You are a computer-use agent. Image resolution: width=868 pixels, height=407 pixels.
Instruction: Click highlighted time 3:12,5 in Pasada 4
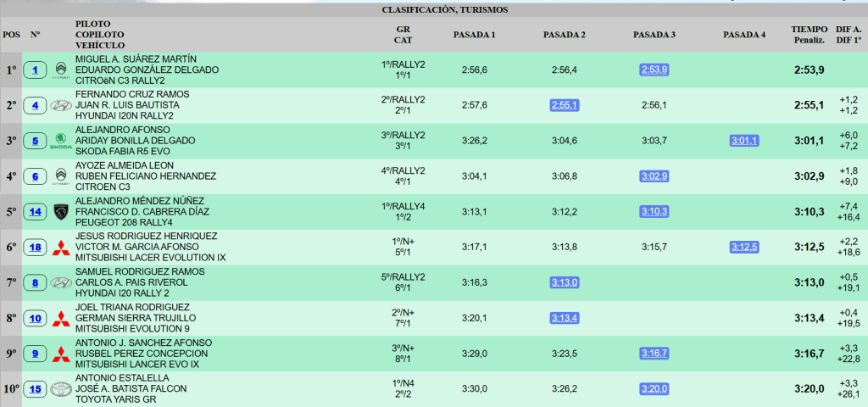(744, 247)
